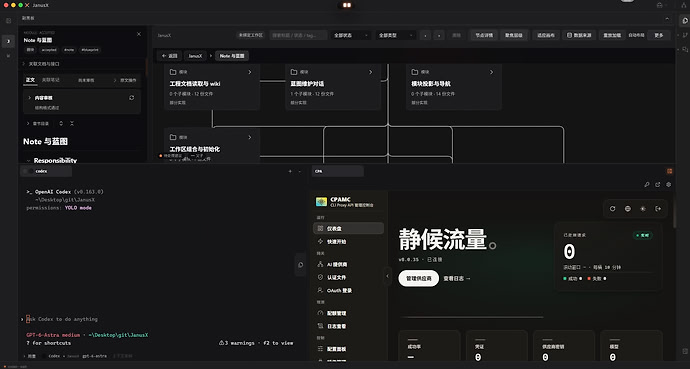Open 配额管理 in the CPAMC sidebar
Viewport: 690px width, 369px height.
(349, 313)
